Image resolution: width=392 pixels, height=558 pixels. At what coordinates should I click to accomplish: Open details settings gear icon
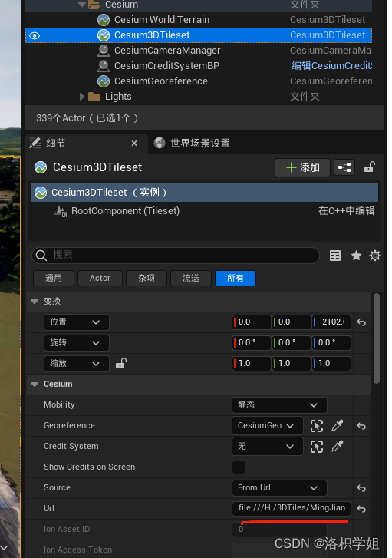click(375, 256)
